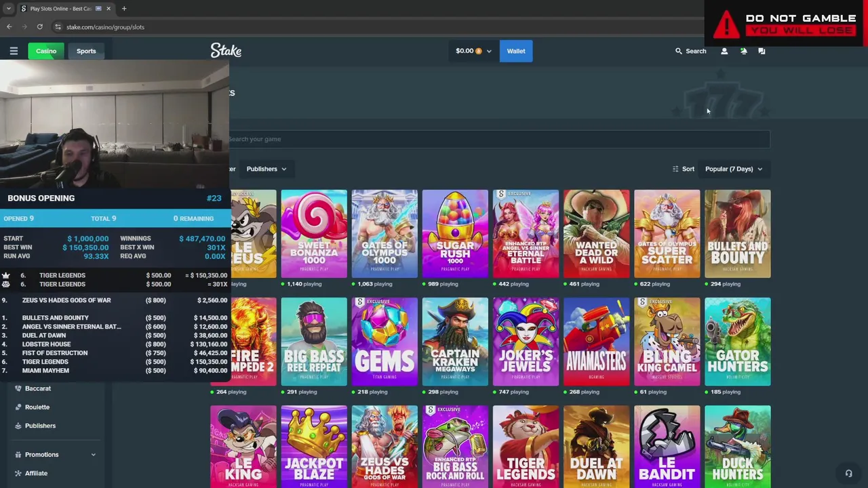Click the Affiliate sidebar icon
The image size is (868, 488).
coord(18,473)
